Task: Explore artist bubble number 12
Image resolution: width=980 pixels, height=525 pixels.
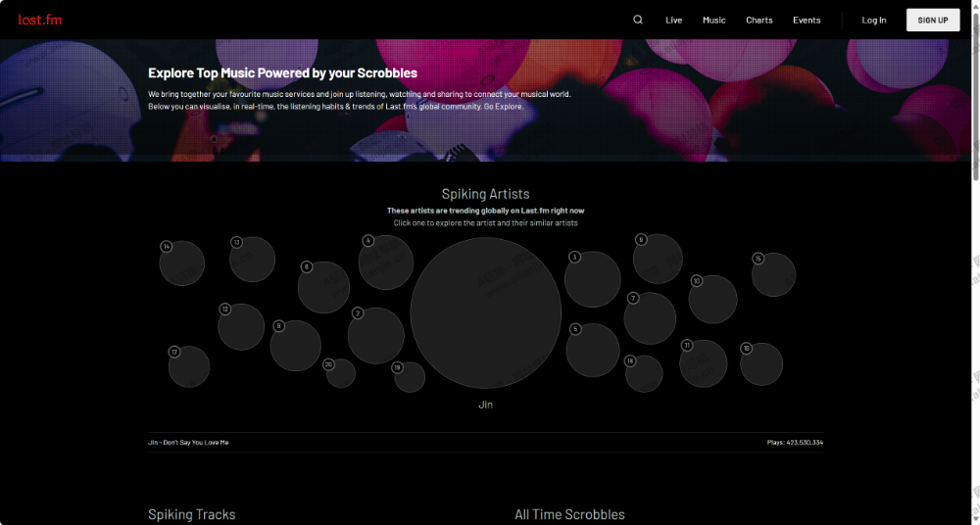Action: click(241, 327)
